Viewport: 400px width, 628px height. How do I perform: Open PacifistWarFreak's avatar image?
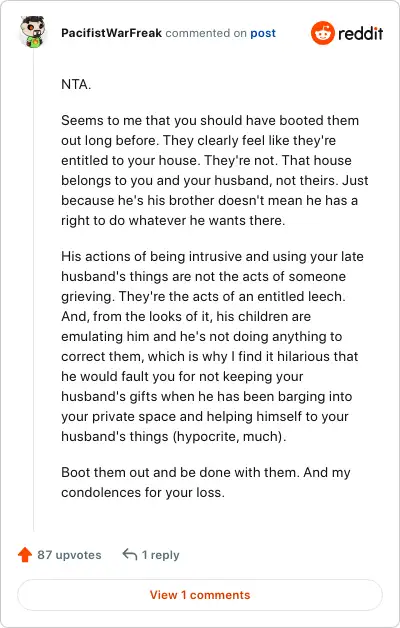pos(33,32)
